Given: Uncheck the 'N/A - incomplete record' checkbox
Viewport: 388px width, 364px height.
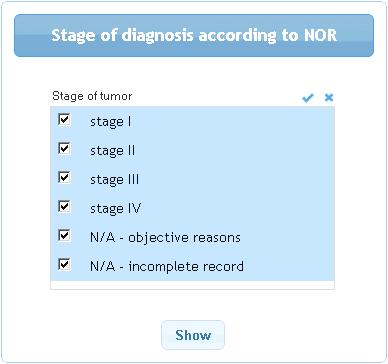Looking at the screenshot, I should click(x=64, y=264).
